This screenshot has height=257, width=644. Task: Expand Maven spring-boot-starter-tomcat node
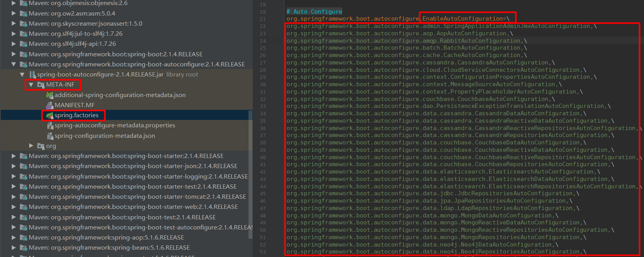click(x=14, y=197)
